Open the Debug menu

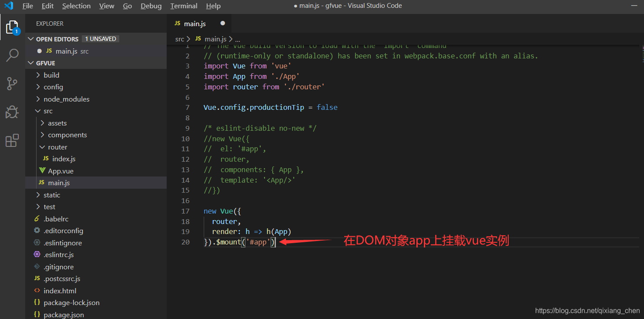(151, 6)
